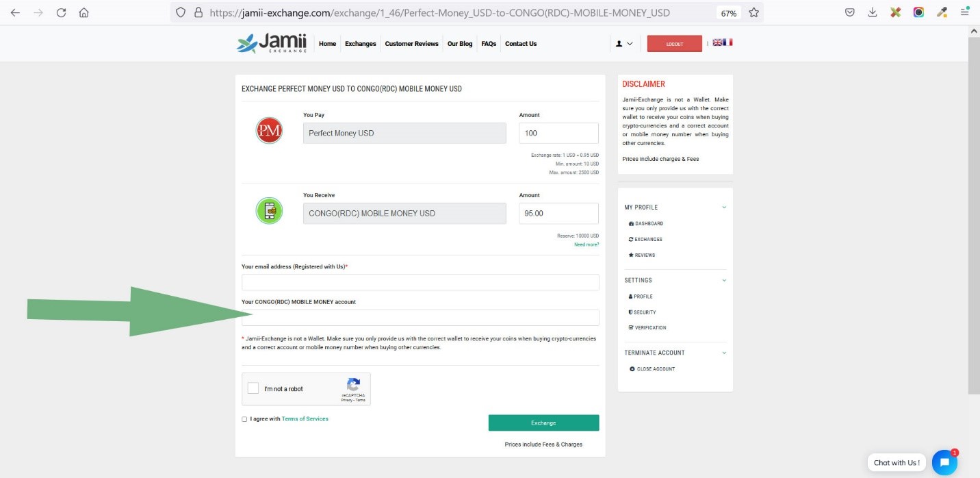
Task: Open the blue chat bubble icon
Action: [944, 462]
